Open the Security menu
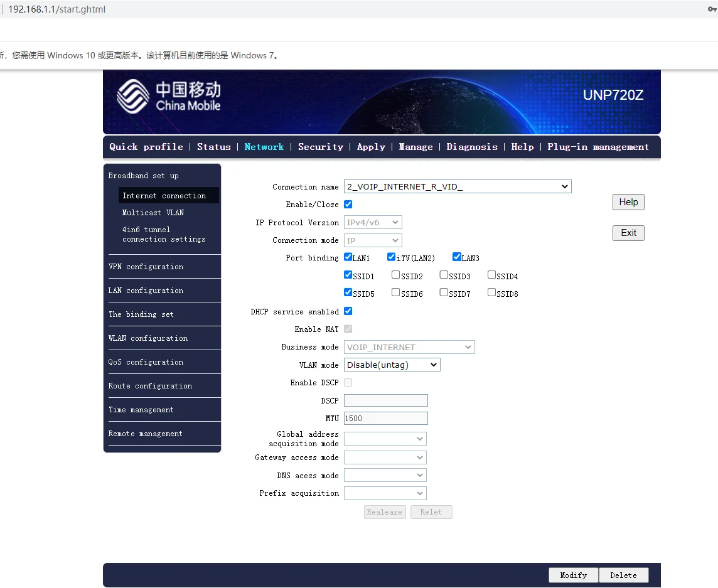The image size is (718, 588). (x=321, y=147)
